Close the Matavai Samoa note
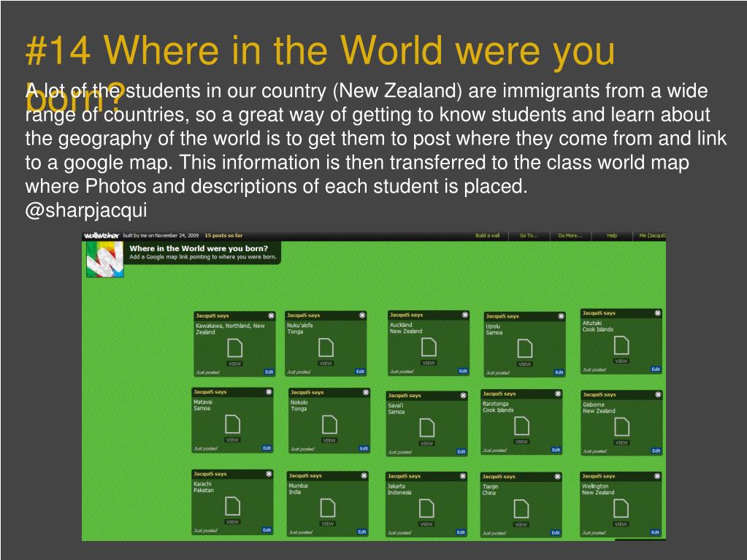Screen dimensions: 747x560 [269, 392]
